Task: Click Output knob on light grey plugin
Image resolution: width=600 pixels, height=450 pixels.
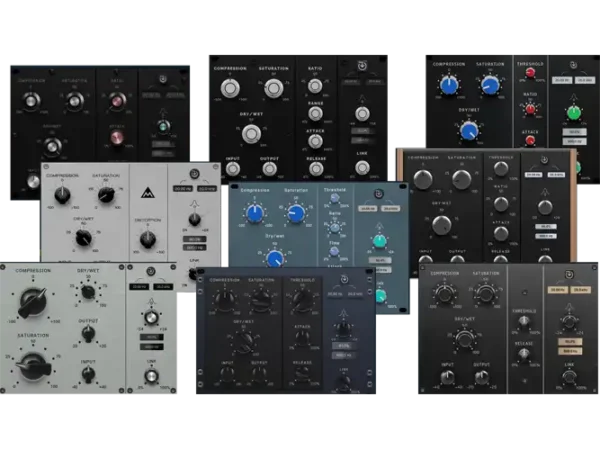Action: [88, 334]
